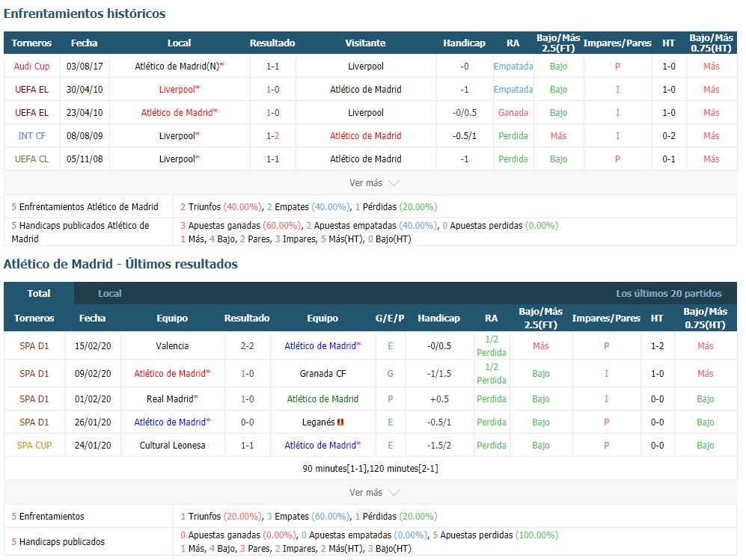Image resolution: width=746 pixels, height=560 pixels.
Task: Open Audi Cup tournament link
Action: pos(32,66)
